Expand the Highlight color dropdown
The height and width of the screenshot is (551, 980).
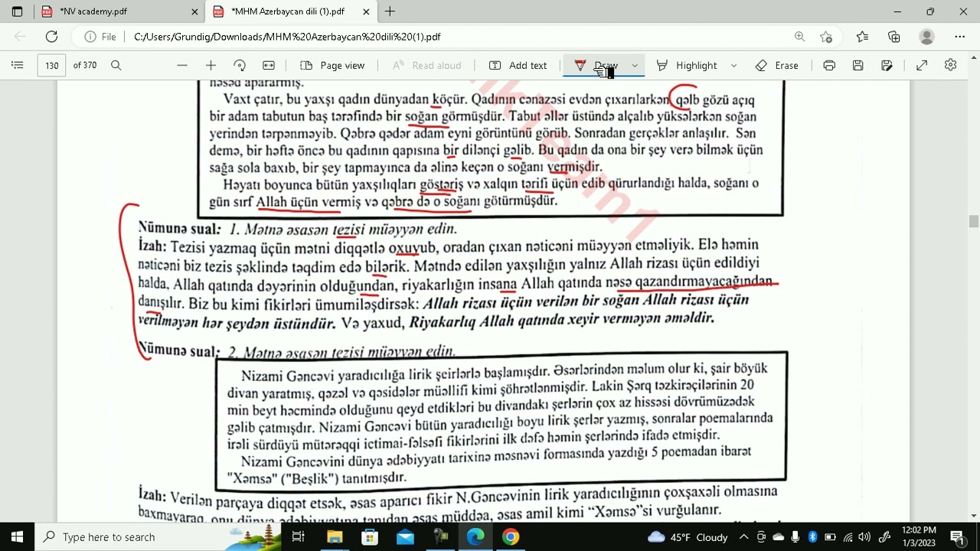pos(733,66)
